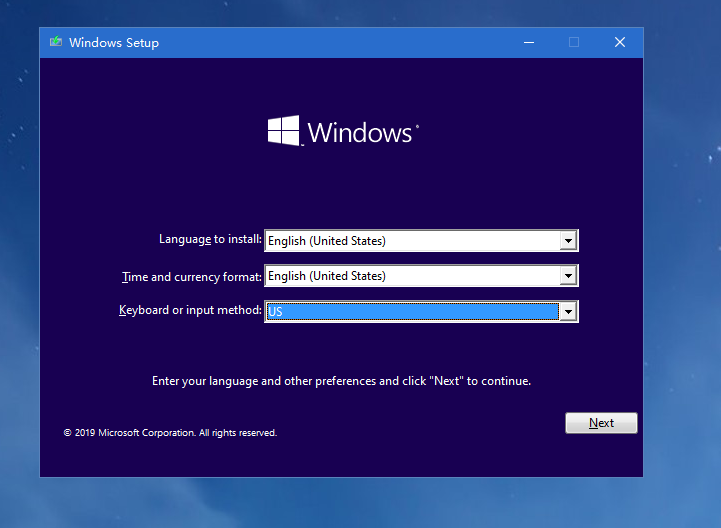This screenshot has width=721, height=528.
Task: Click the Time and currency format field
Action: pos(411,276)
